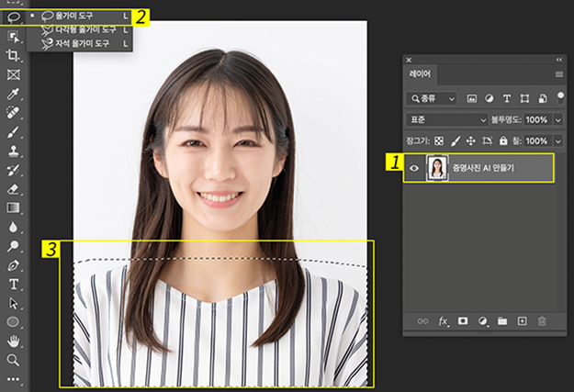Viewport: 574px width, 392px height.
Task: Expand the 불투명도 opacity dropdown arrow
Action: coord(557,119)
